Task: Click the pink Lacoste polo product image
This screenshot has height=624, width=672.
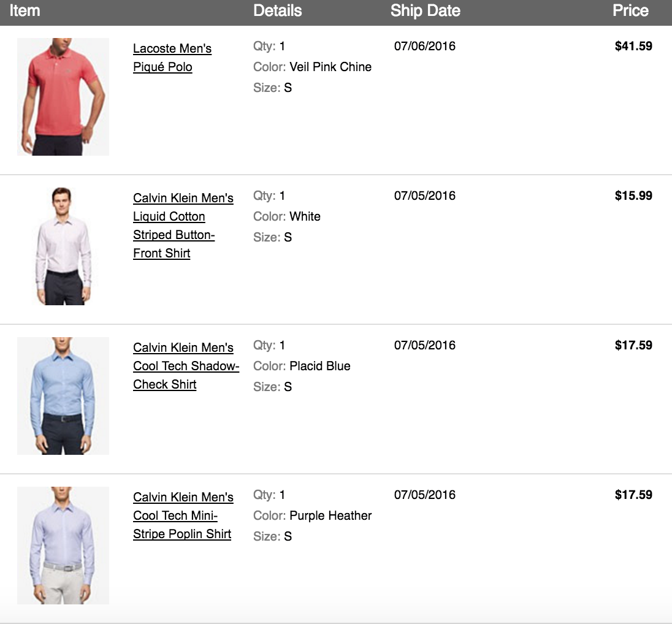Action: [x=63, y=97]
